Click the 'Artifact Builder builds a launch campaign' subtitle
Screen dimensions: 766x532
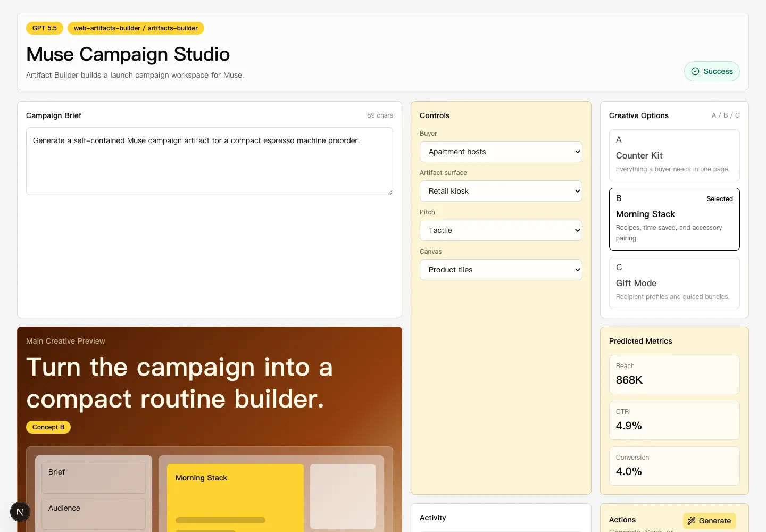[x=135, y=75]
